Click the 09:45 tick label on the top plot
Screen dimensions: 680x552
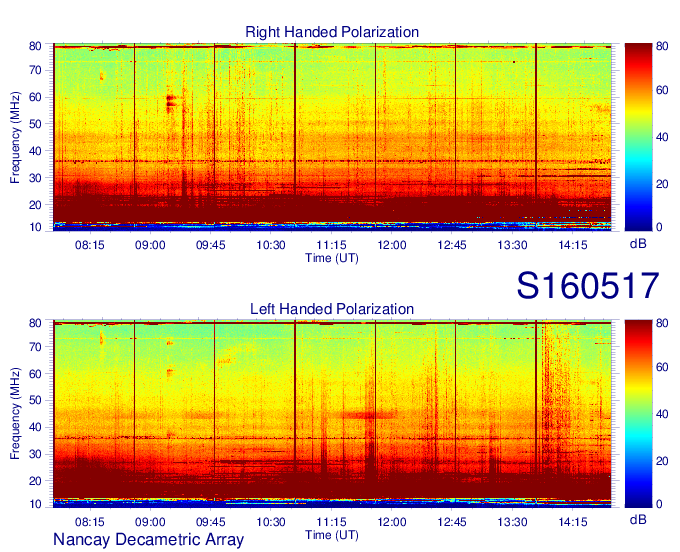pos(211,245)
